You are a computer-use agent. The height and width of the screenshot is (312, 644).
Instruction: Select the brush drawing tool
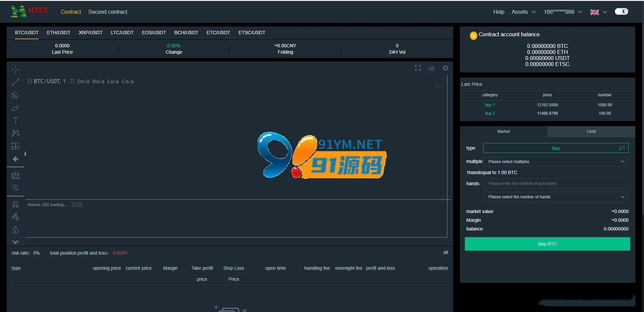pos(15,108)
